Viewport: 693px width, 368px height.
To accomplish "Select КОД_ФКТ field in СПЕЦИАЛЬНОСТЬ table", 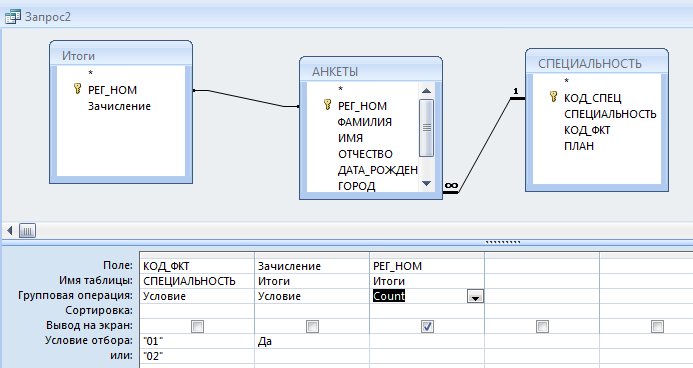I will (x=587, y=130).
